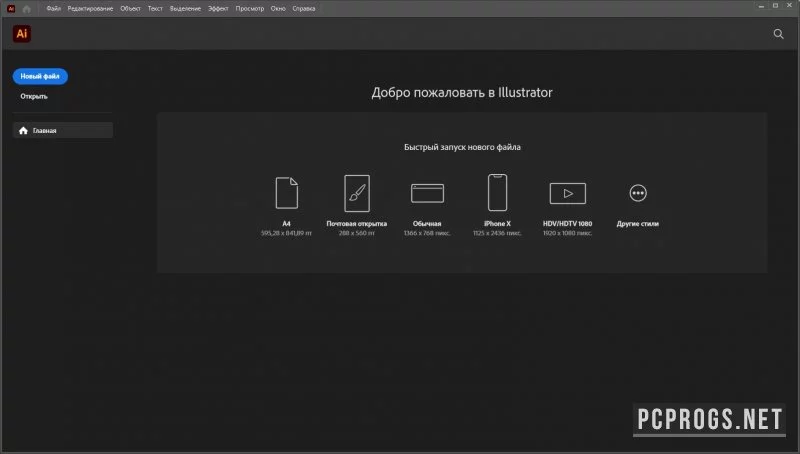The height and width of the screenshot is (454, 800).
Task: Pick the Обычная web preset icon
Action: click(427, 193)
